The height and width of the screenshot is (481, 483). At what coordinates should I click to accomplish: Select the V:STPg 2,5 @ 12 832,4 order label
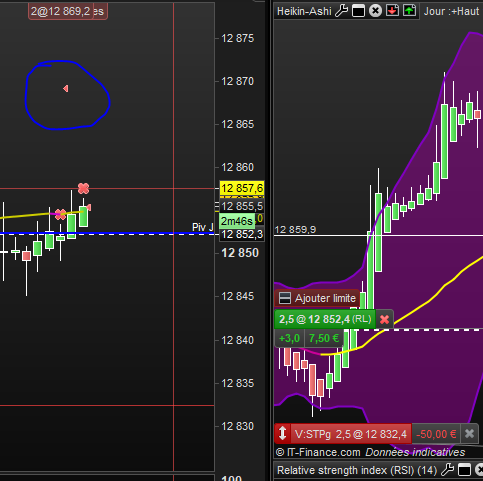351,434
